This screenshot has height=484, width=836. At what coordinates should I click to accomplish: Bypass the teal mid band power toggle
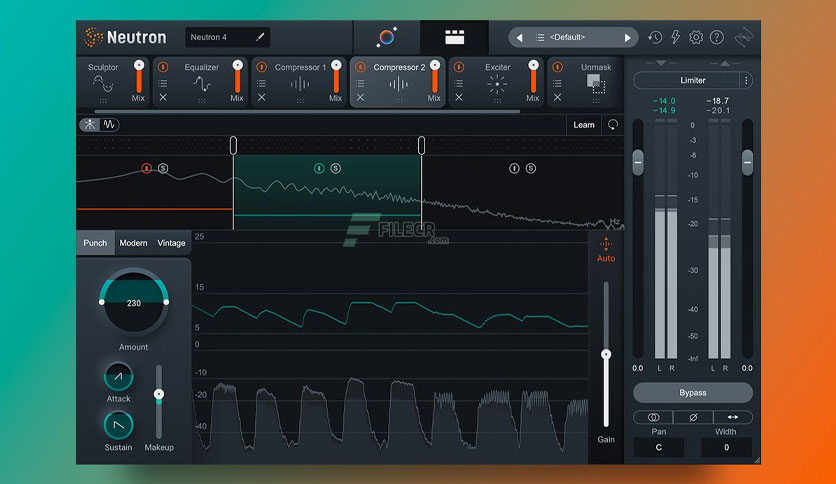[x=319, y=168]
